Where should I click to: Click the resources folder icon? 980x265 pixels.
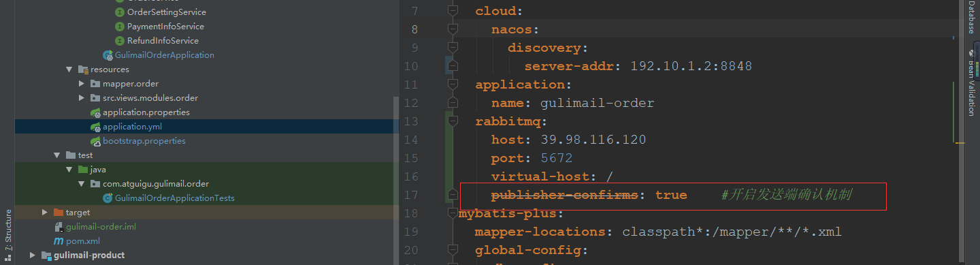coord(84,69)
